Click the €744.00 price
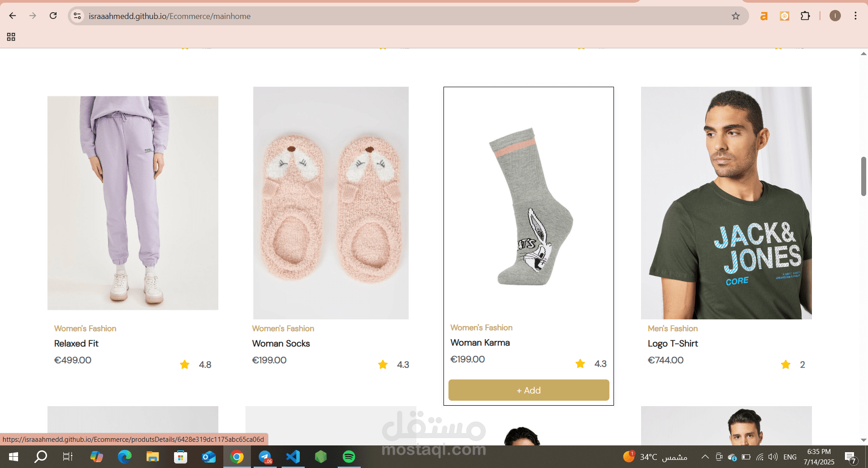The image size is (868, 468). coord(665,360)
